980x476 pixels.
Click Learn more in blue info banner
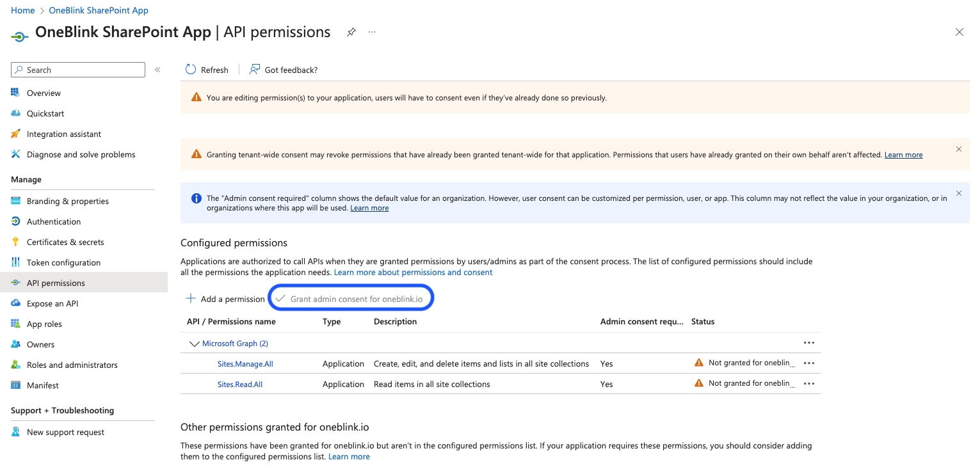pyautogui.click(x=369, y=208)
